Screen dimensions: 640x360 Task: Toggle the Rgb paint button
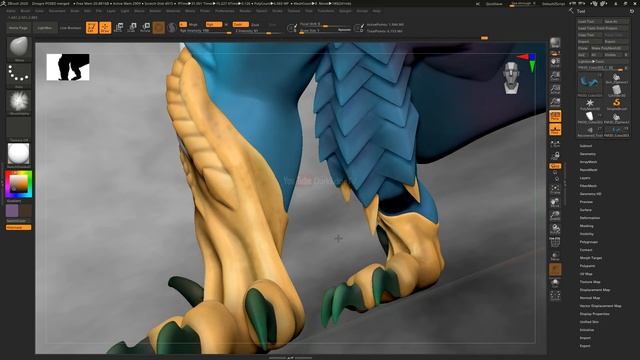(x=213, y=24)
